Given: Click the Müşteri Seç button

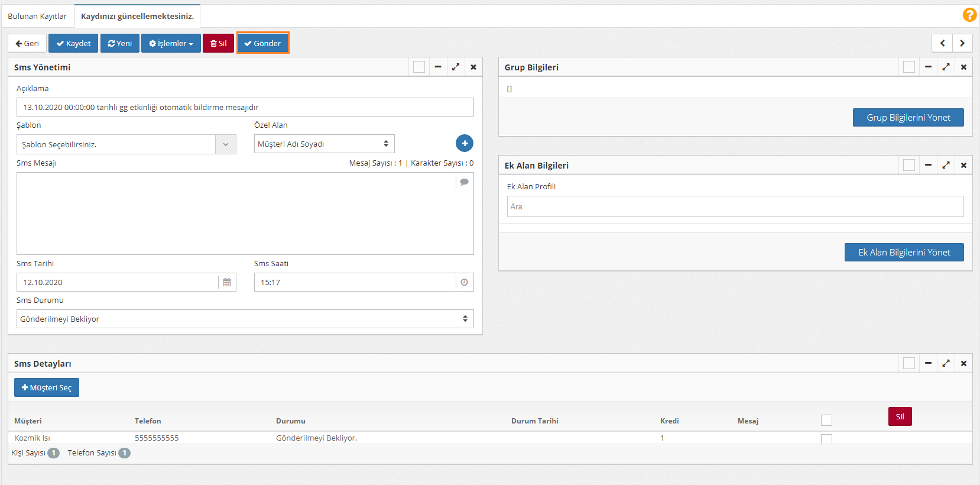Looking at the screenshot, I should click(x=47, y=387).
